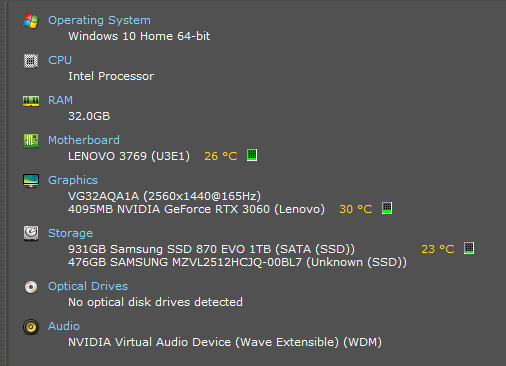Viewport: 506px width, 366px height.
Task: Open the RAM section heading
Action: pos(60,100)
